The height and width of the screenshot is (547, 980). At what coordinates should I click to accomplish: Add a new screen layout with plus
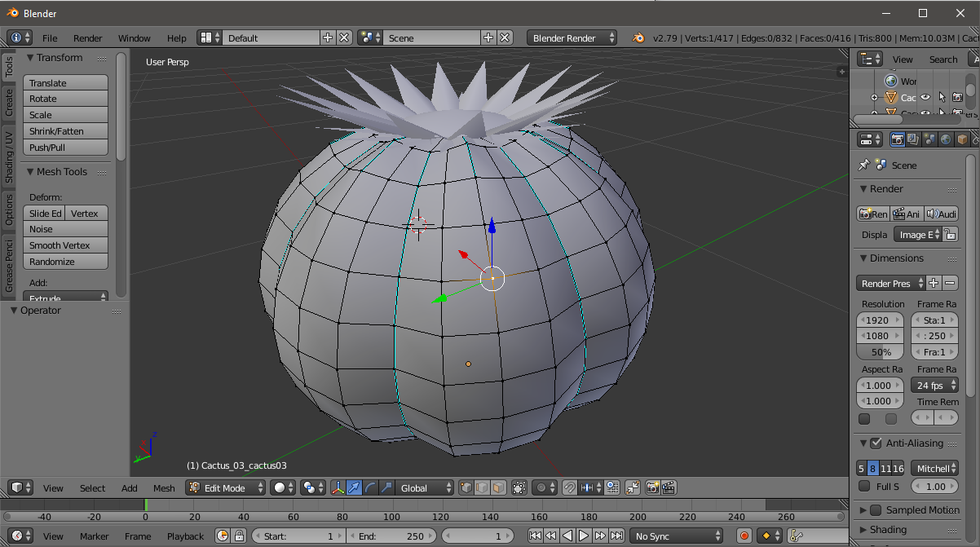[x=328, y=37]
